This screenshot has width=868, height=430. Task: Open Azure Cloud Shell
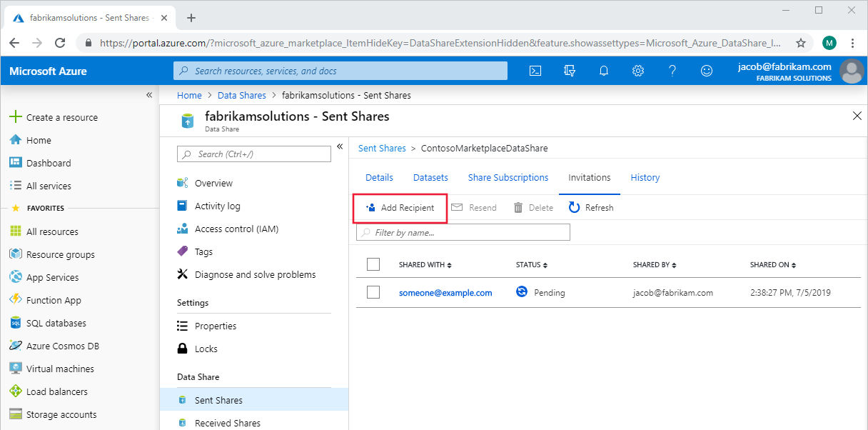(x=535, y=71)
